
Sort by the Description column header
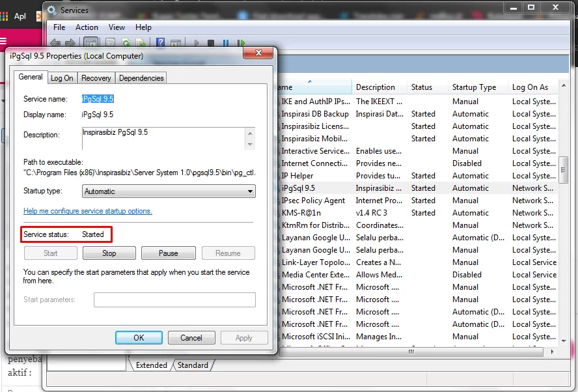[x=379, y=87]
